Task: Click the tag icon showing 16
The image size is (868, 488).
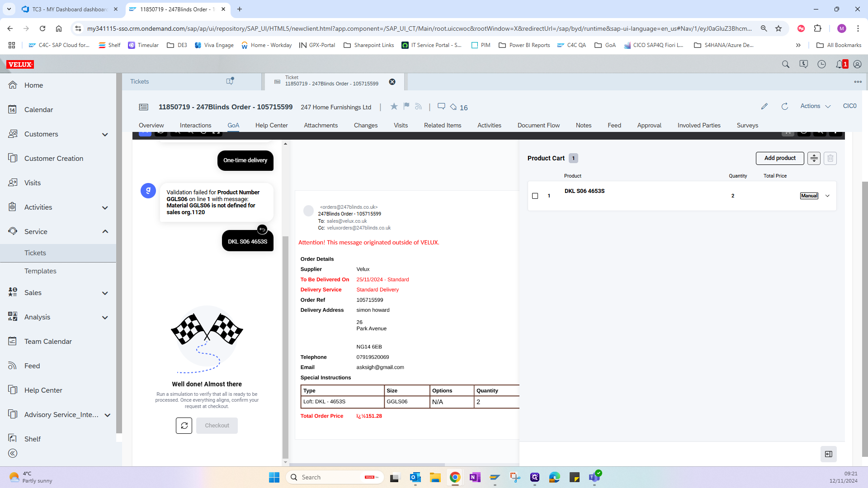Action: pyautogui.click(x=453, y=107)
